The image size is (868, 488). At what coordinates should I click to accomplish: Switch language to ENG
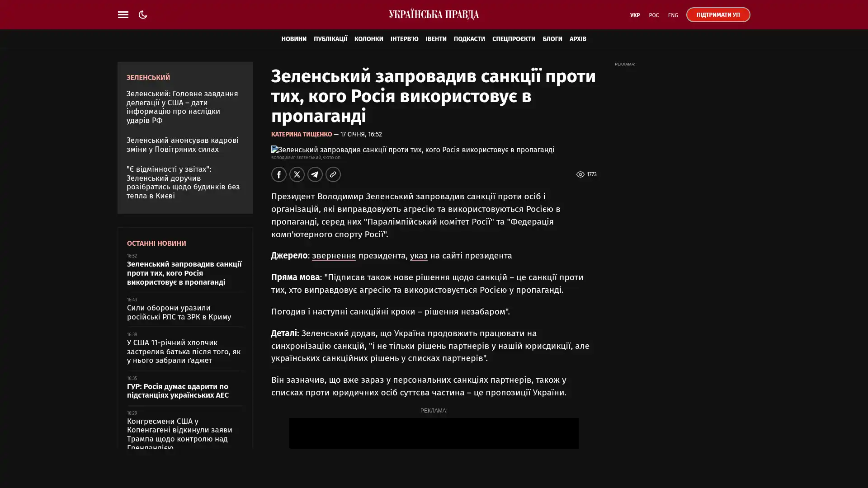tap(673, 15)
